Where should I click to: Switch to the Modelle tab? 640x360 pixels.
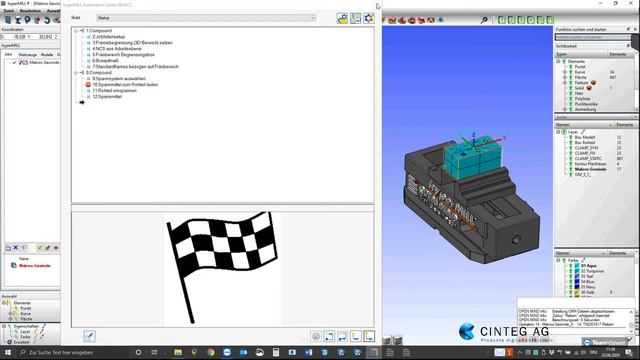click(47, 55)
